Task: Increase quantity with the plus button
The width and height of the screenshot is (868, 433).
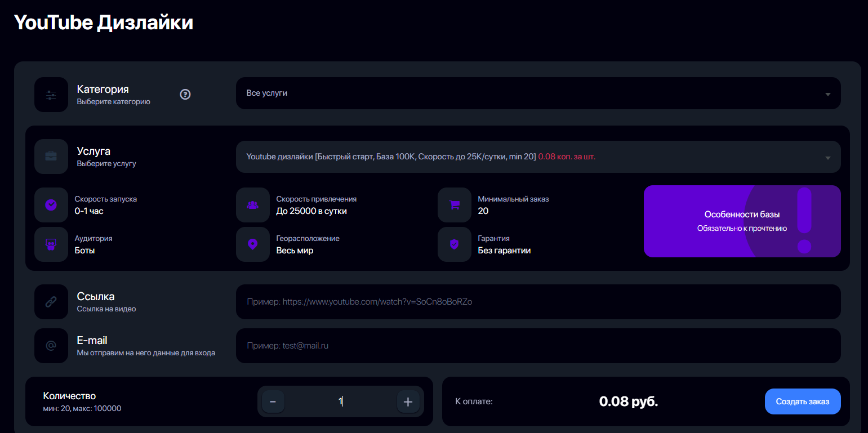Action: [x=408, y=401]
